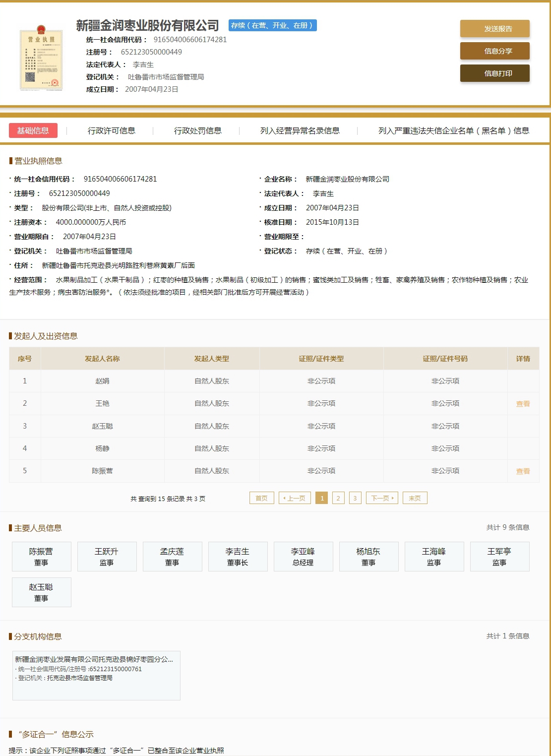Open personnel card 孟庆莲 董事

pos(173,557)
